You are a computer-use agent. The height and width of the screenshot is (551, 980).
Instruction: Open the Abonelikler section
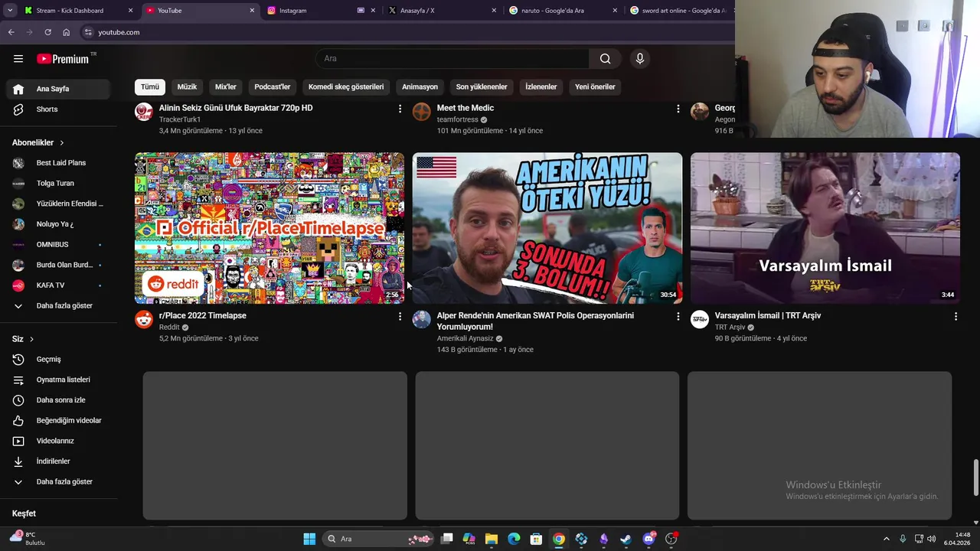(x=38, y=142)
